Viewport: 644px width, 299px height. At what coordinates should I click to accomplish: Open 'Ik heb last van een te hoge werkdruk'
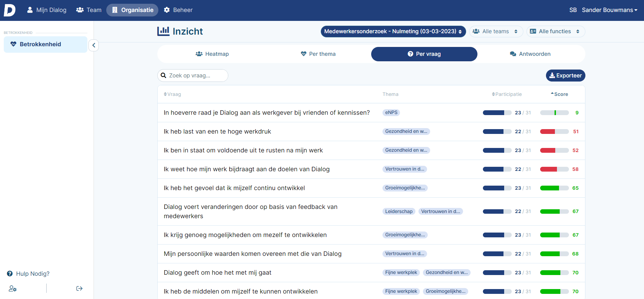[217, 132]
